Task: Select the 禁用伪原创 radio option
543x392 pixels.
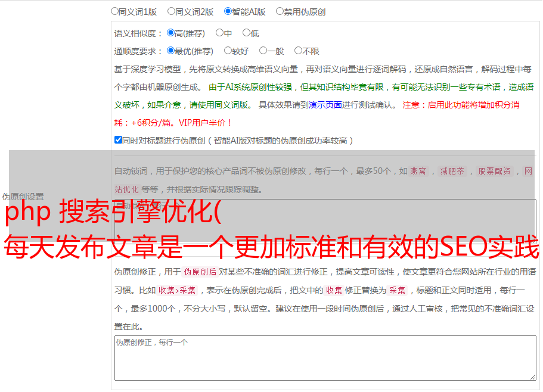Action: (280, 11)
